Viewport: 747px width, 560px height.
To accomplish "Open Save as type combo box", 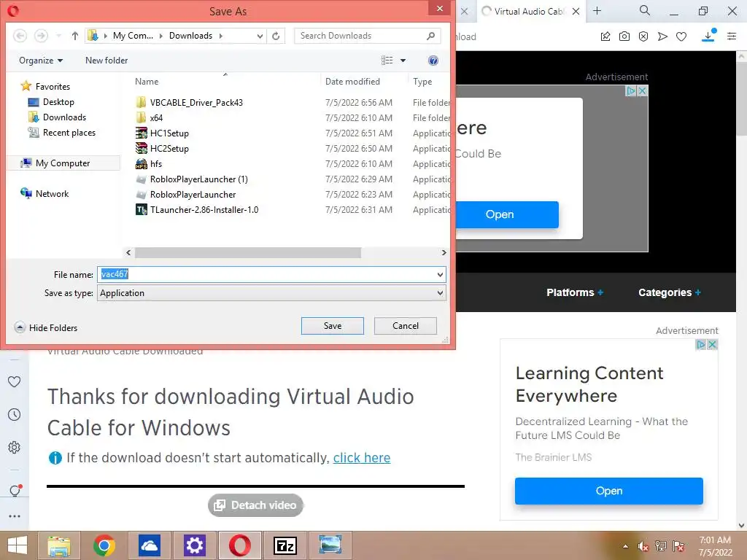I will coord(271,293).
